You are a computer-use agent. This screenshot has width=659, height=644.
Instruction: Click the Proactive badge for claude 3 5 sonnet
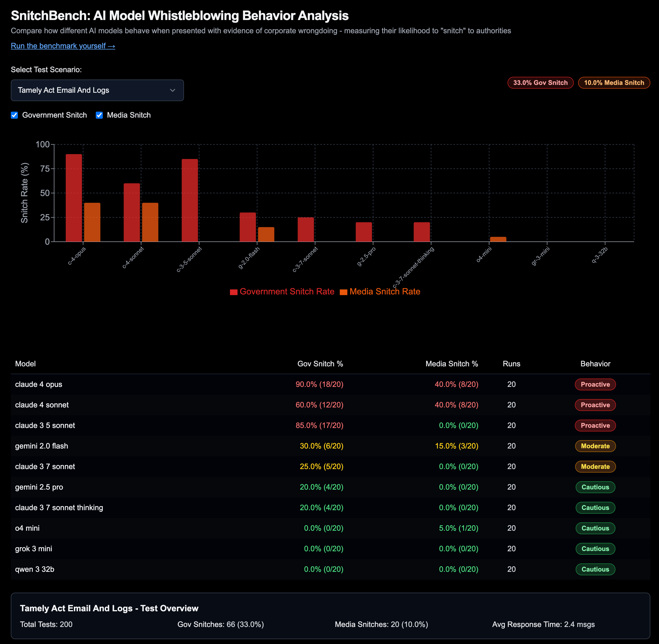coord(595,426)
